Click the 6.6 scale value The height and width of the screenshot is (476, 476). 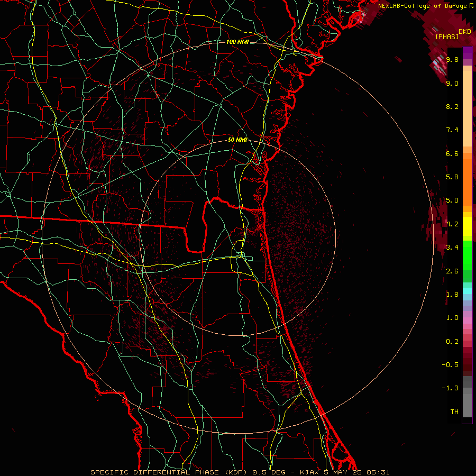pyautogui.click(x=452, y=153)
